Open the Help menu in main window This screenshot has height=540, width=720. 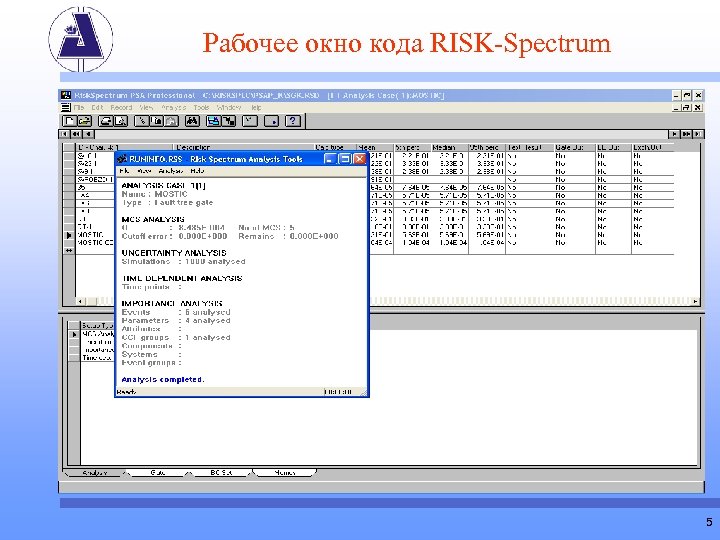[x=256, y=107]
